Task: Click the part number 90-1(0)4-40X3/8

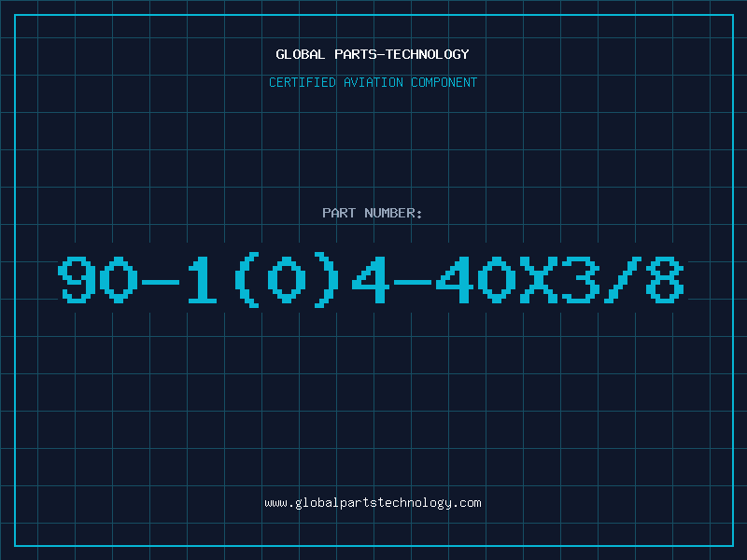Action: pos(371,280)
